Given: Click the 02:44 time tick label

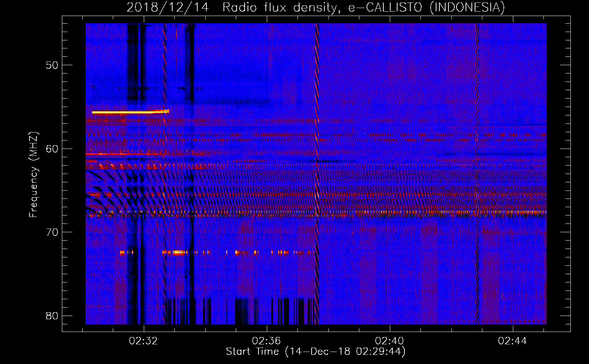Looking at the screenshot, I should coord(513,341).
